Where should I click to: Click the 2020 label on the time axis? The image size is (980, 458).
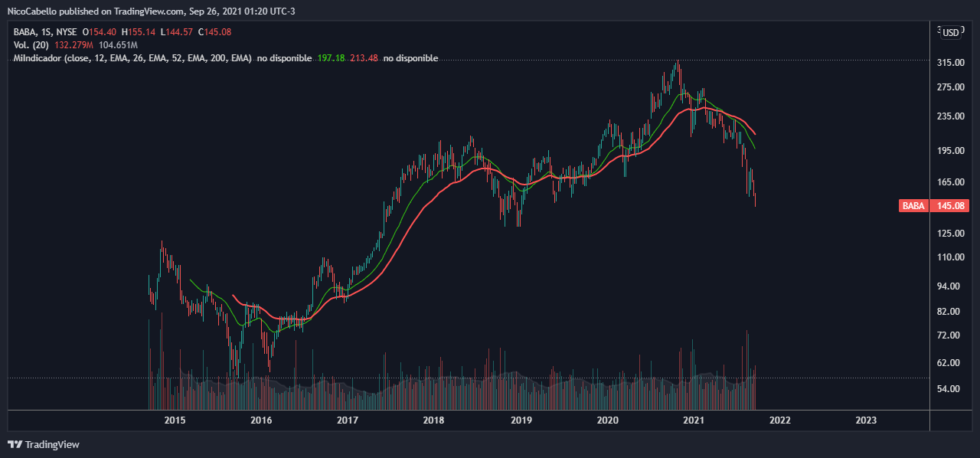tap(607, 420)
